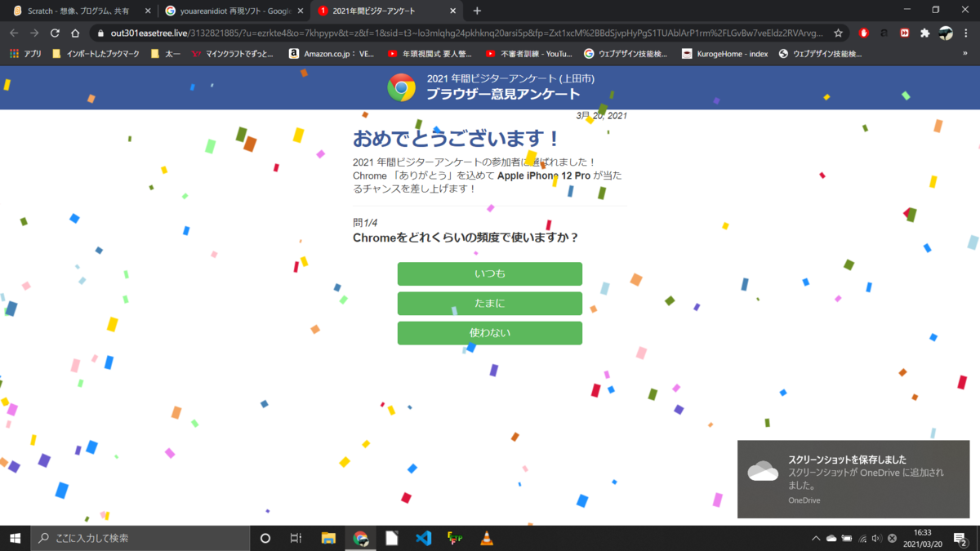Viewport: 980px width, 551px height.
Task: Open the white document taskbar icon
Action: 392,538
